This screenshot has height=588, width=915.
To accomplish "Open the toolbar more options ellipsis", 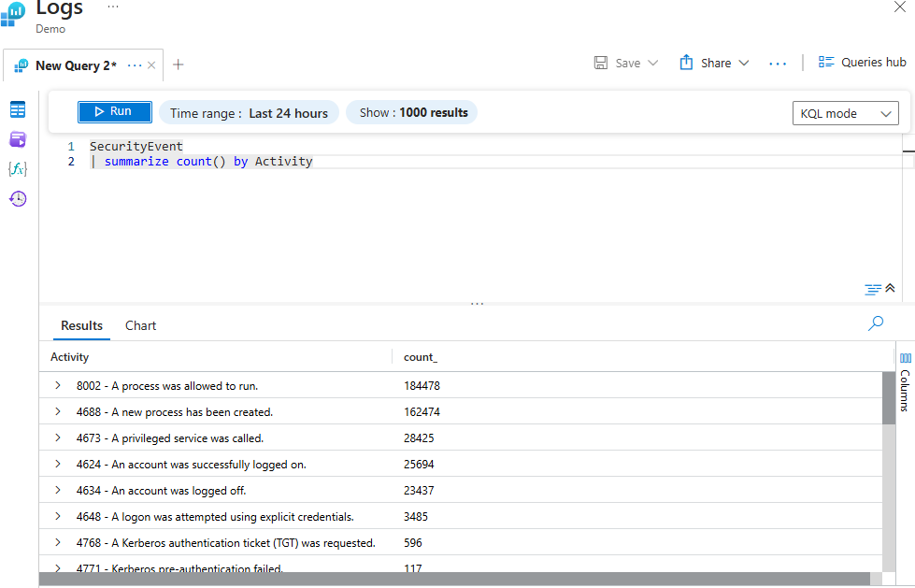I will point(778,64).
